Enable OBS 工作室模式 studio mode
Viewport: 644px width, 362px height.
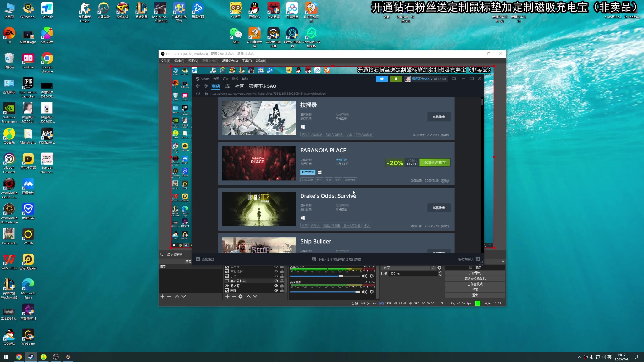point(475,284)
